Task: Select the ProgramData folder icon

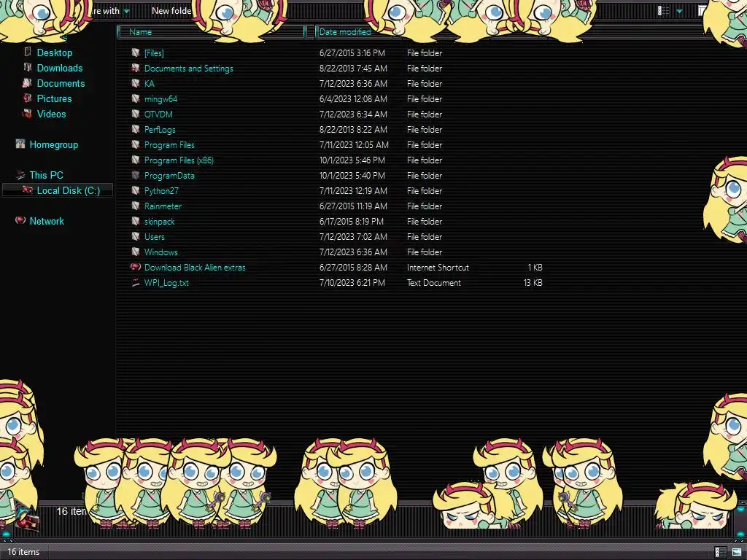Action: coord(136,175)
